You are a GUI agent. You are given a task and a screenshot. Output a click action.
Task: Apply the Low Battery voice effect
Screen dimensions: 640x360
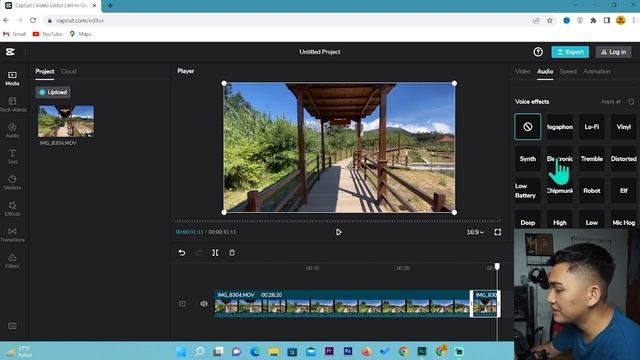[x=528, y=191]
